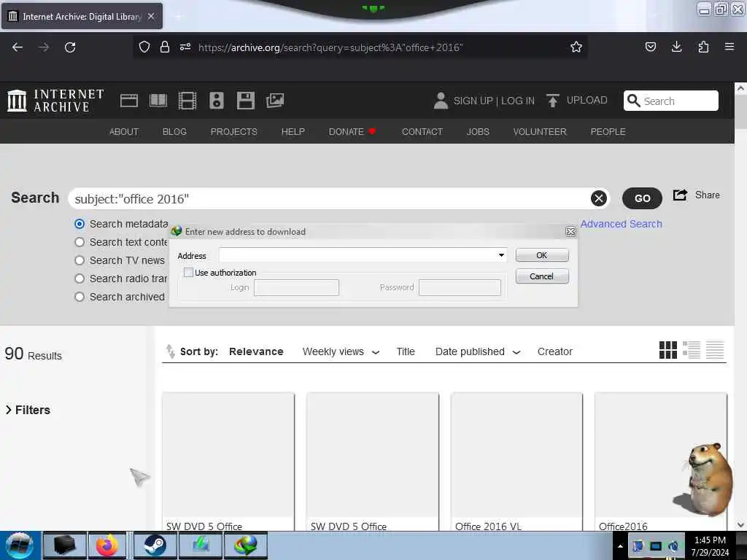
Task: Click the Windows Start button
Action: pyautogui.click(x=20, y=545)
